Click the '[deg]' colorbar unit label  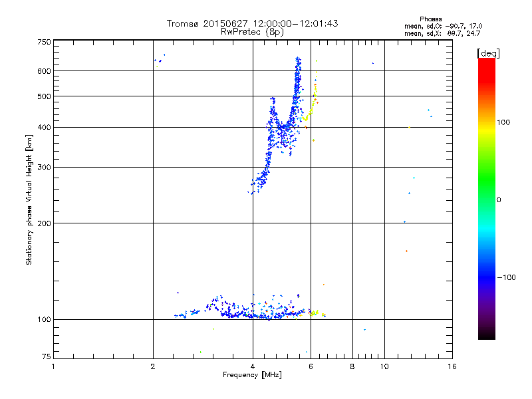[488, 53]
